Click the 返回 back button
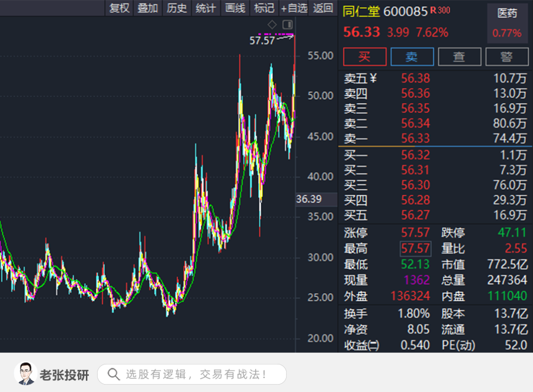 point(323,8)
